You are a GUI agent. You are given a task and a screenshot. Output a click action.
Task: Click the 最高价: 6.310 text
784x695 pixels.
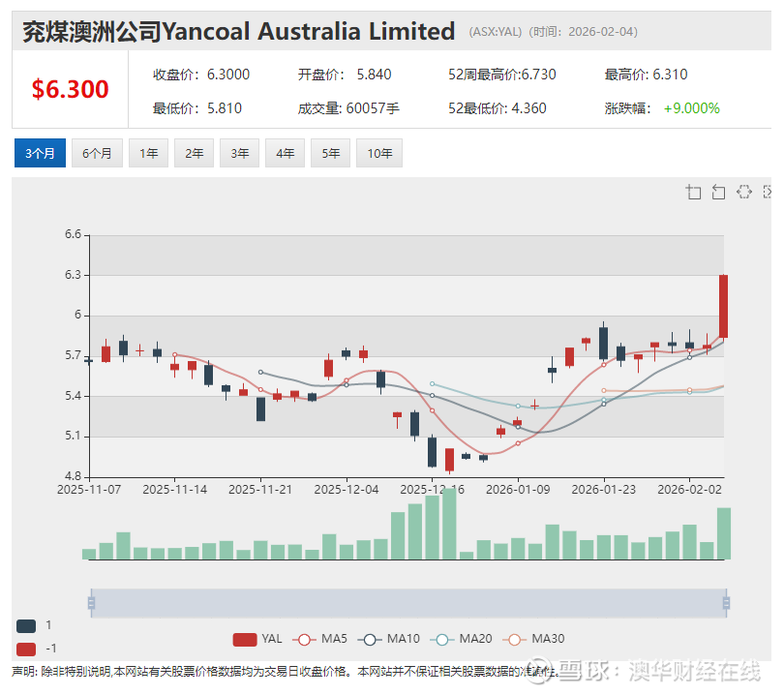(x=646, y=75)
